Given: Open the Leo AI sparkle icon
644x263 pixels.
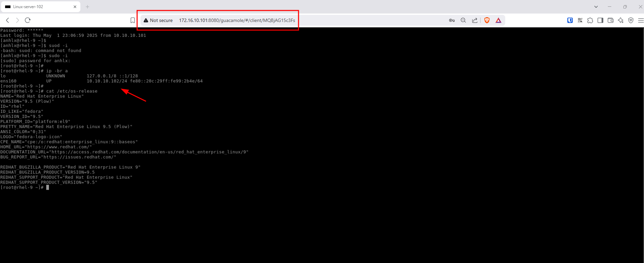Looking at the screenshot, I should [621, 20].
